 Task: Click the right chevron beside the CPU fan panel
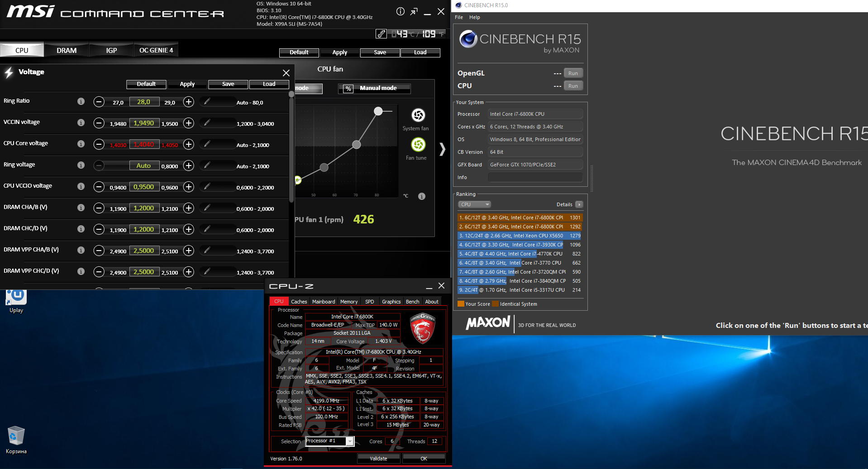tap(442, 149)
